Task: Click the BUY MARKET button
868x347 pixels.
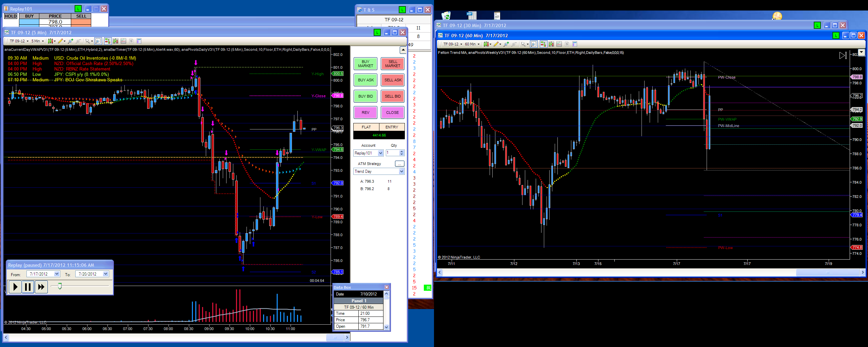Action: click(x=366, y=64)
